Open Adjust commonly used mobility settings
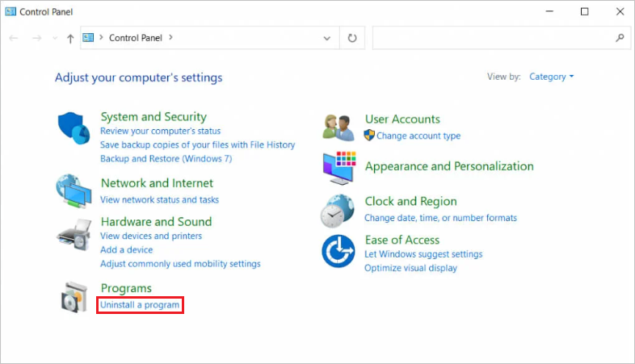 pos(180,264)
